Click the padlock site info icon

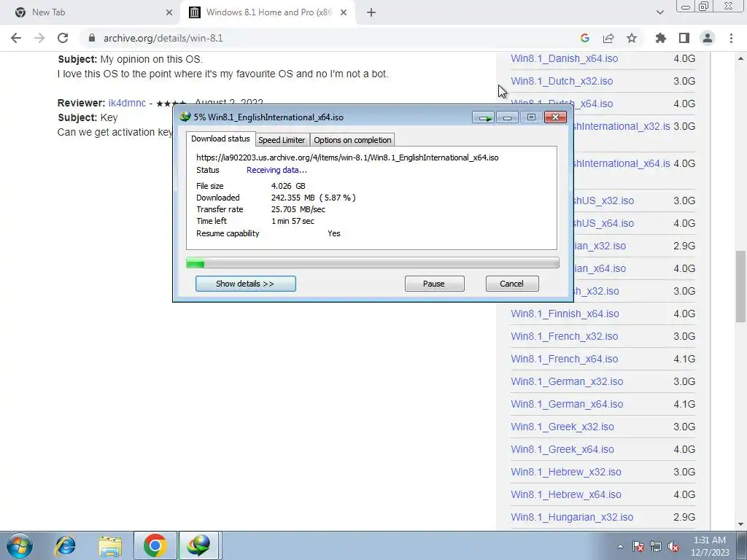[x=92, y=38]
